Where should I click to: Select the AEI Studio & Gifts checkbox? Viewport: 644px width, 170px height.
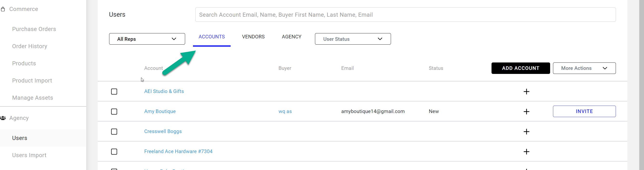[114, 92]
